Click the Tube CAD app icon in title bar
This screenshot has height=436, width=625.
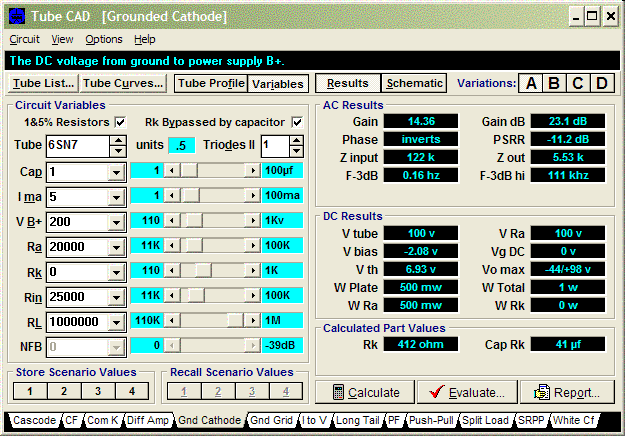click(17, 16)
